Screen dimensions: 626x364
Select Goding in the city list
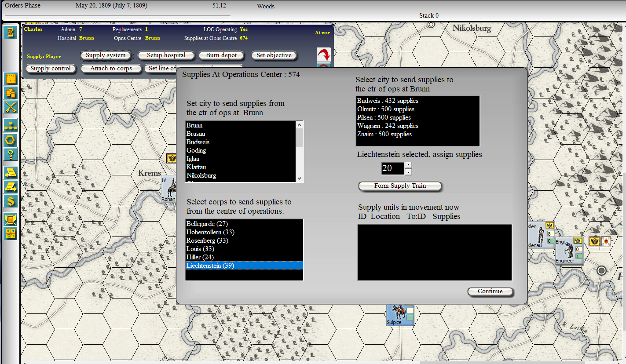point(241,150)
